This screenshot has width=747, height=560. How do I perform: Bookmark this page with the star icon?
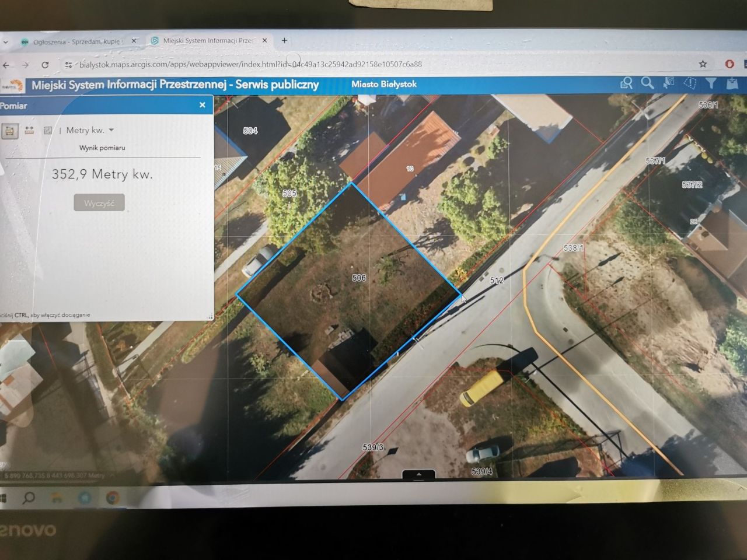[703, 64]
